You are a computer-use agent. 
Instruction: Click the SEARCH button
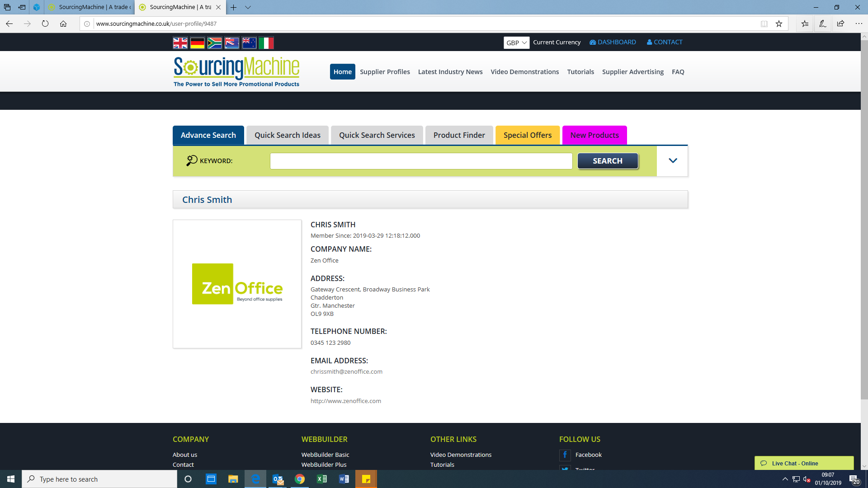[x=607, y=161]
